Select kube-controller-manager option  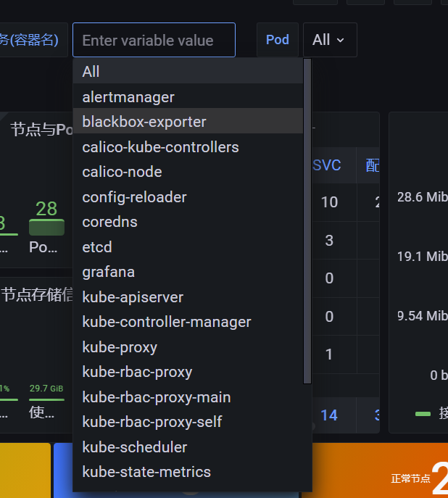pyautogui.click(x=188, y=322)
